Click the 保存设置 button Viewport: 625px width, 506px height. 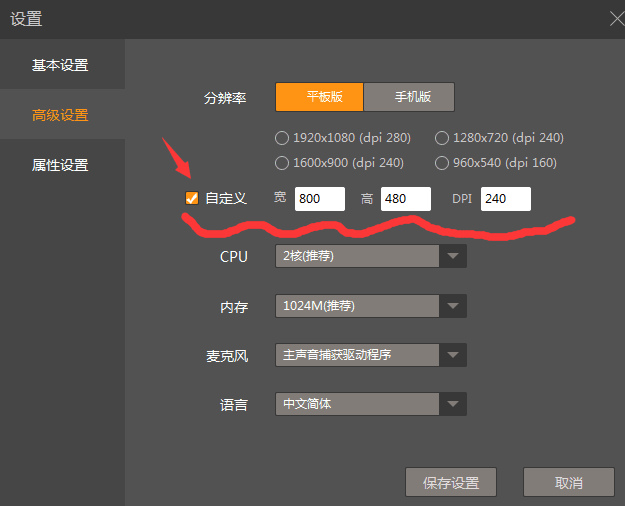451,482
